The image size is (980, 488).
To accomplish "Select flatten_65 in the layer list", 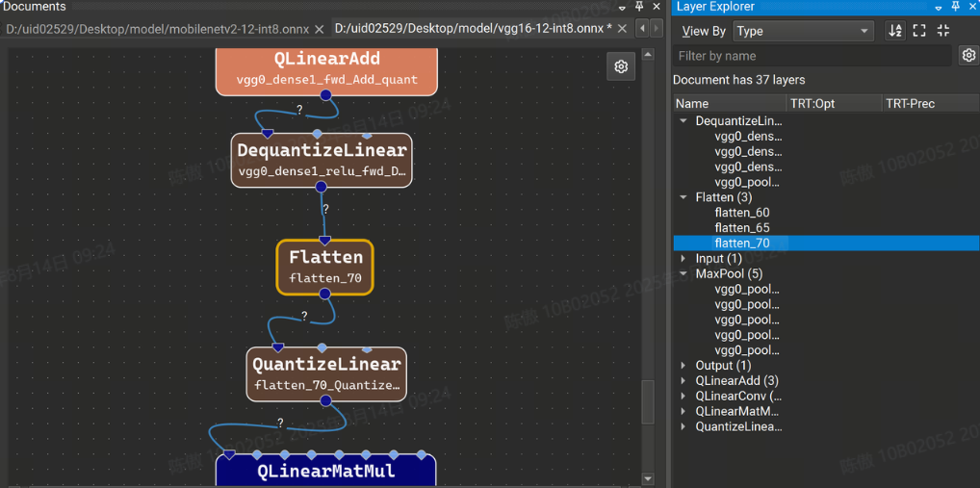I will pos(742,228).
